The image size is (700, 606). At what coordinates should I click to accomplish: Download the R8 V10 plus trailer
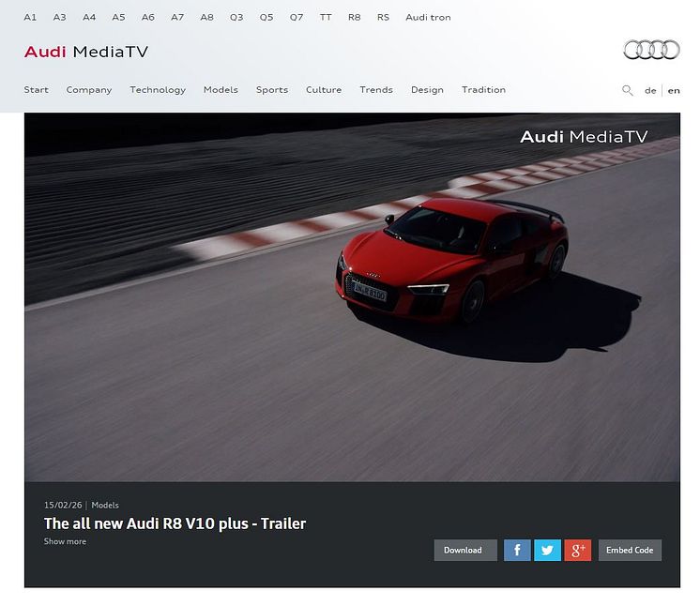tap(465, 550)
